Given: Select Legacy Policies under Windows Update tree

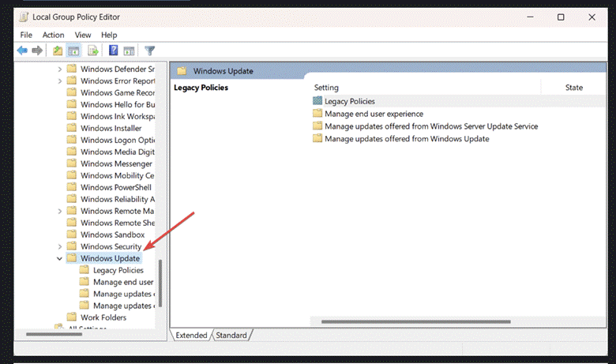Looking at the screenshot, I should click(118, 270).
